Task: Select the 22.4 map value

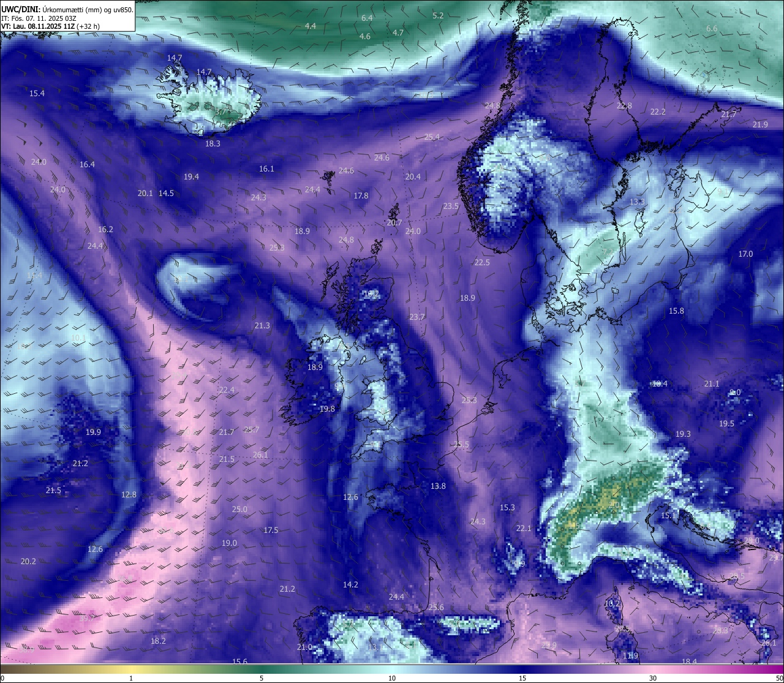Action: point(226,390)
